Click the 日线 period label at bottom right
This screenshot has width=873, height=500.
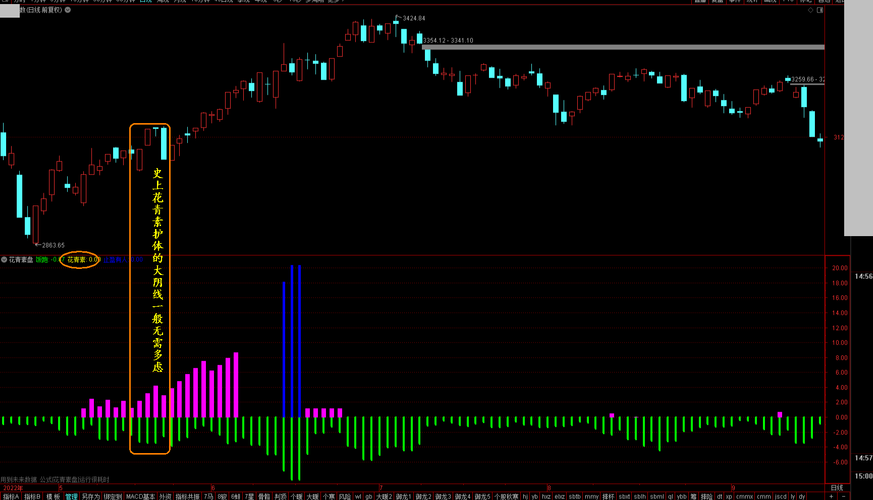(837, 488)
